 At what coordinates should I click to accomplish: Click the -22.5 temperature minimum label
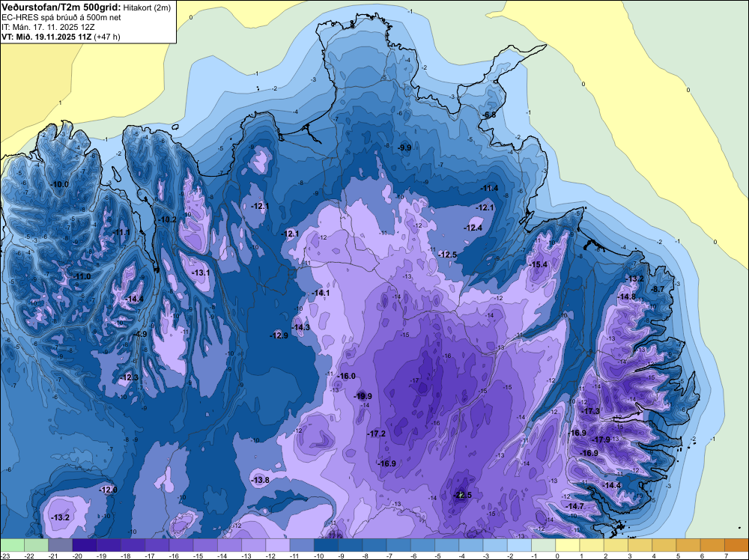[x=462, y=495]
